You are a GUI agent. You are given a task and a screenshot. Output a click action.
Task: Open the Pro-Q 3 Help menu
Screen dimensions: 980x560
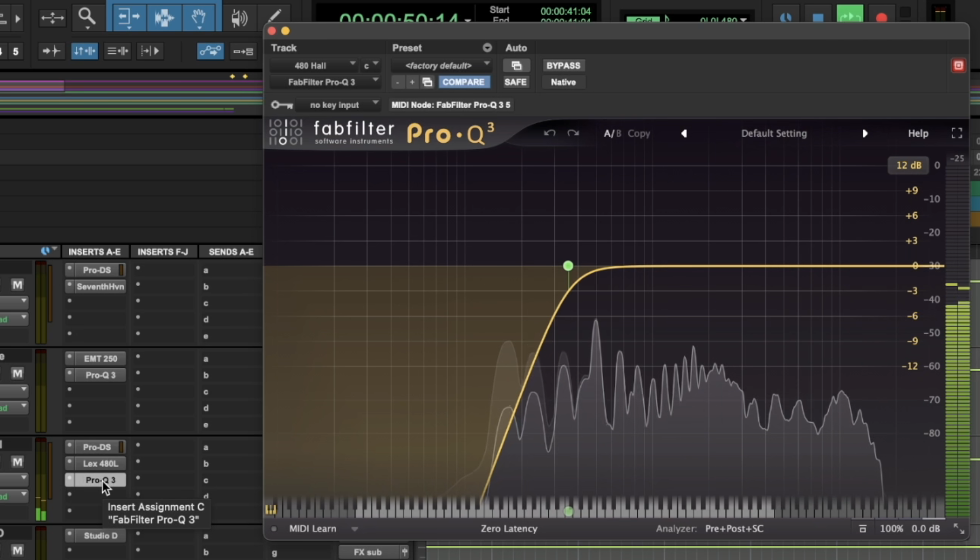coord(918,133)
